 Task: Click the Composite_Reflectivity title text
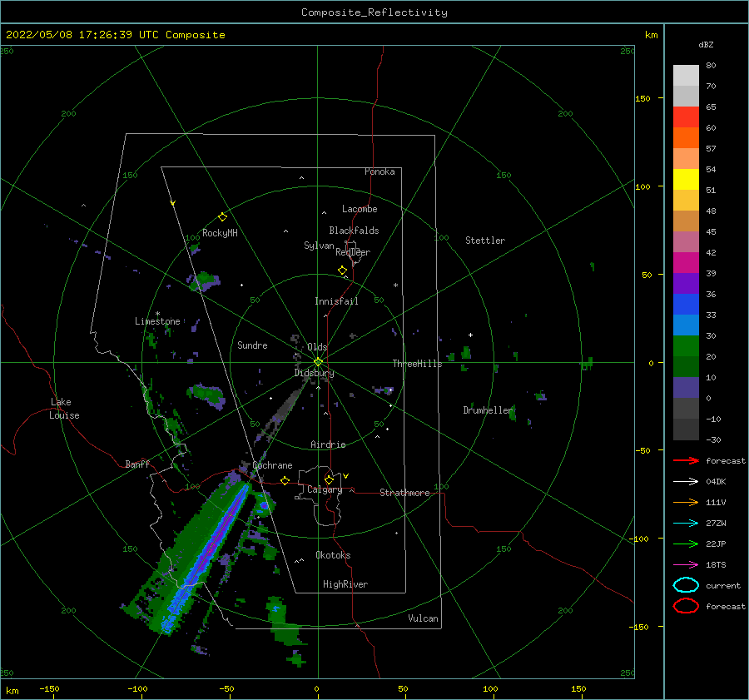point(374,12)
